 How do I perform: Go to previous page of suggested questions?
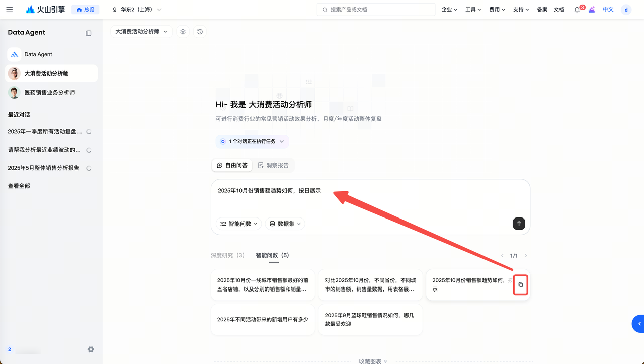[x=502, y=256]
